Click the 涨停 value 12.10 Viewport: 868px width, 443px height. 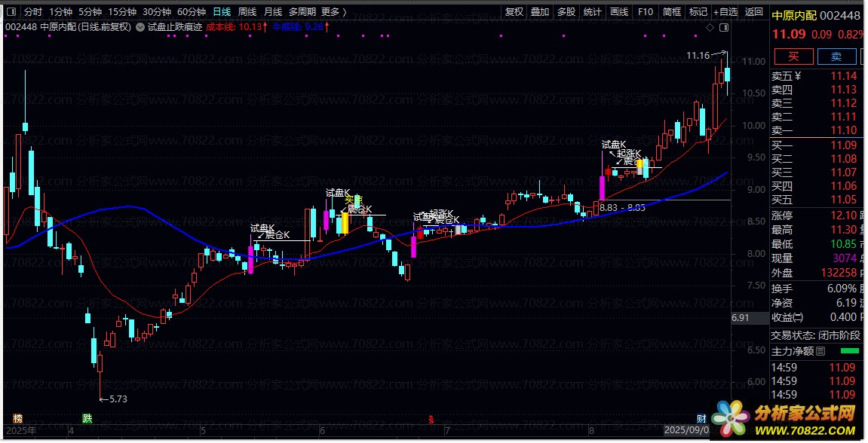(844, 215)
